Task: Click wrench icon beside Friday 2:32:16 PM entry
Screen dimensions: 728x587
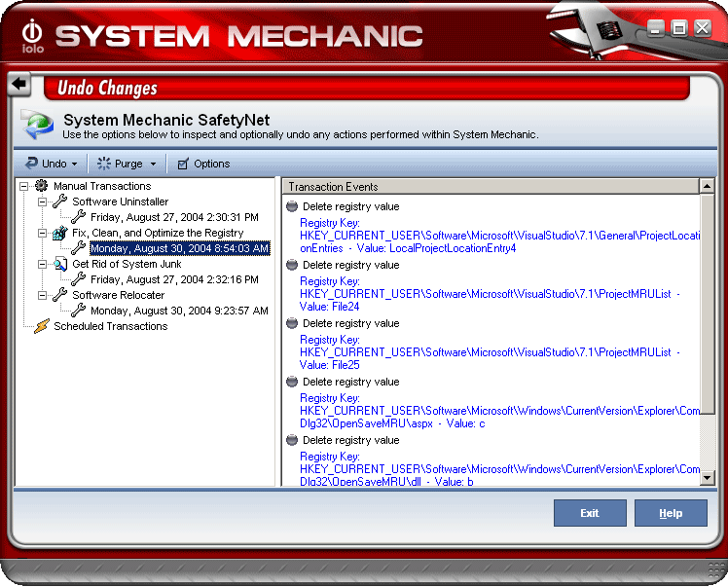Action: (x=79, y=278)
